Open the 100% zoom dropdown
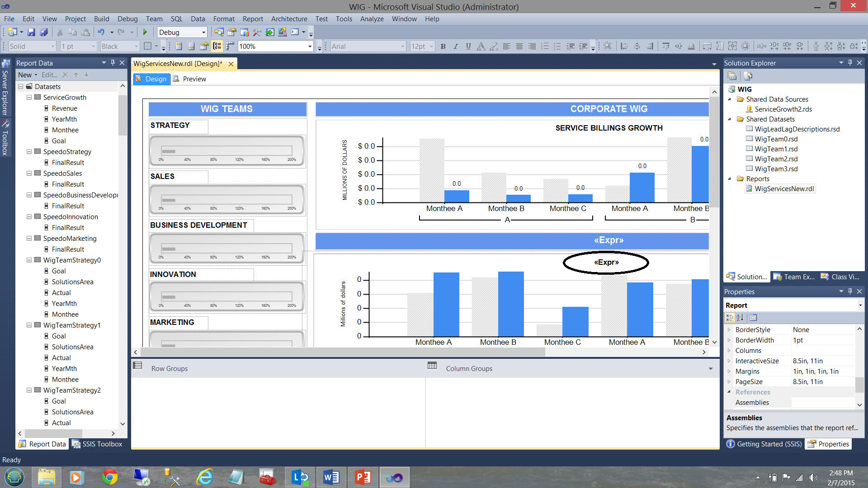The height and width of the screenshot is (488, 868). click(x=310, y=46)
